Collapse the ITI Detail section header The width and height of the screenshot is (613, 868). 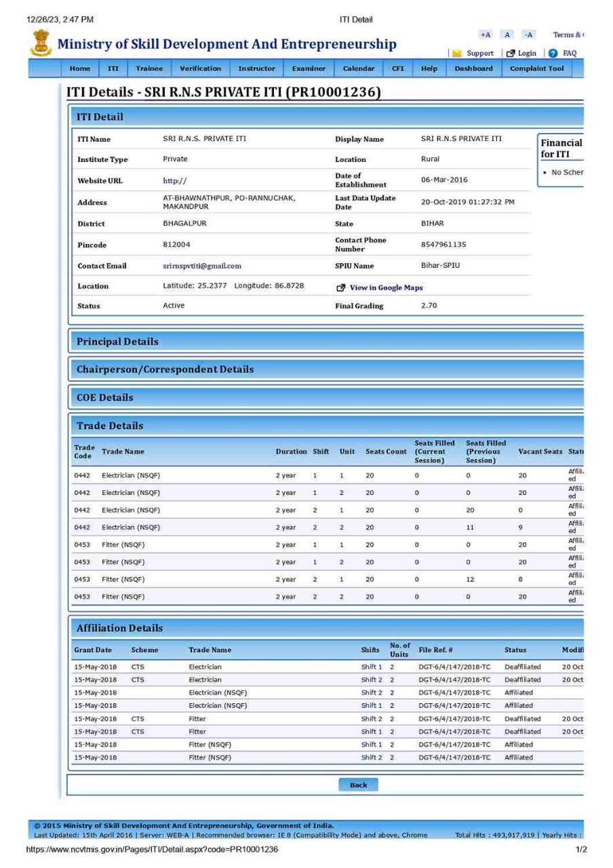point(326,117)
